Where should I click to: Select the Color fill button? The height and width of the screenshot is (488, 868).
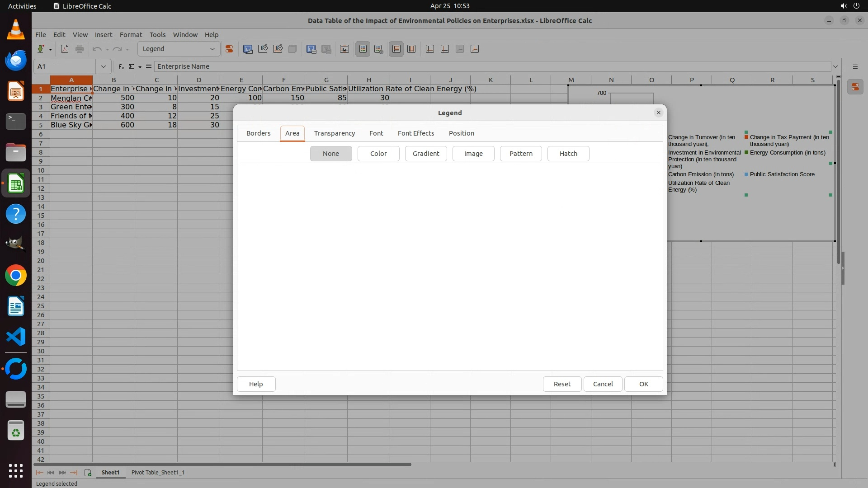coord(378,154)
